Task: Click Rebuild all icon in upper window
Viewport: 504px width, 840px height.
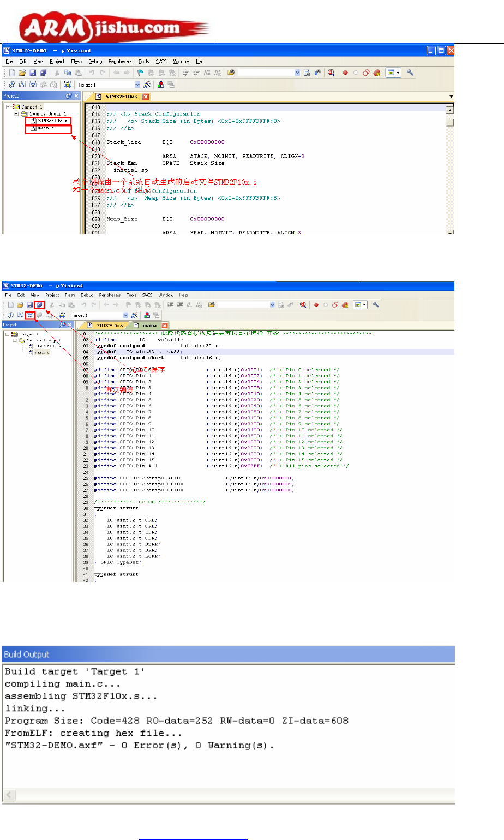Action: tap(33, 85)
